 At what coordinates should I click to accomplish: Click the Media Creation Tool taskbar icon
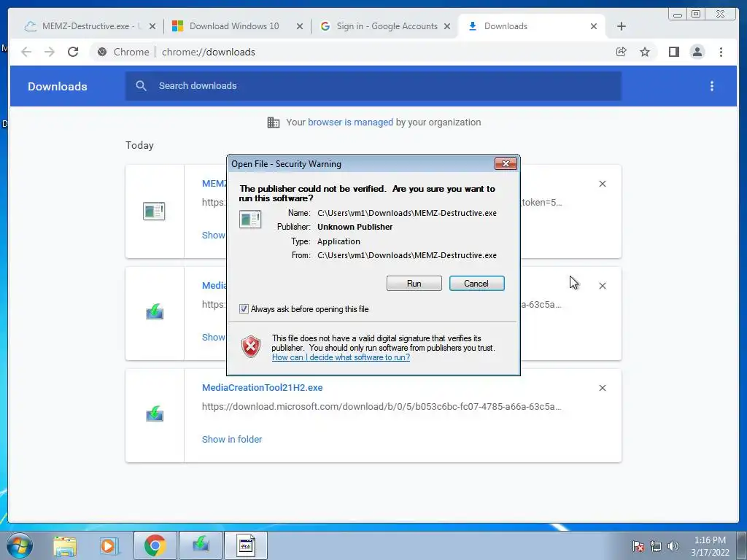tap(201, 545)
